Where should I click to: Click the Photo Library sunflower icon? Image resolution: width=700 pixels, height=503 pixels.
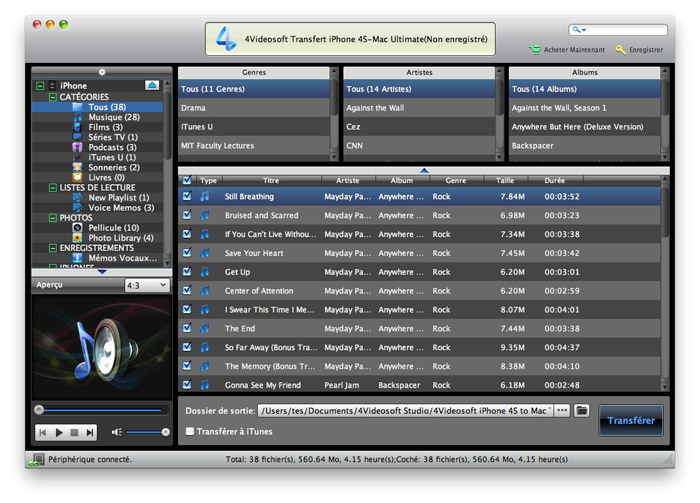(x=77, y=238)
